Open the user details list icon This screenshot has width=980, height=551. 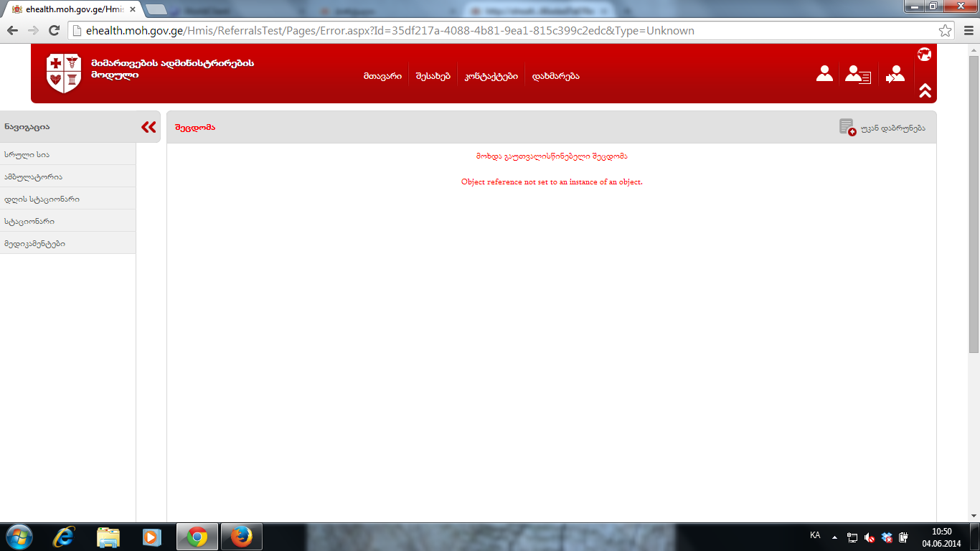[857, 74]
